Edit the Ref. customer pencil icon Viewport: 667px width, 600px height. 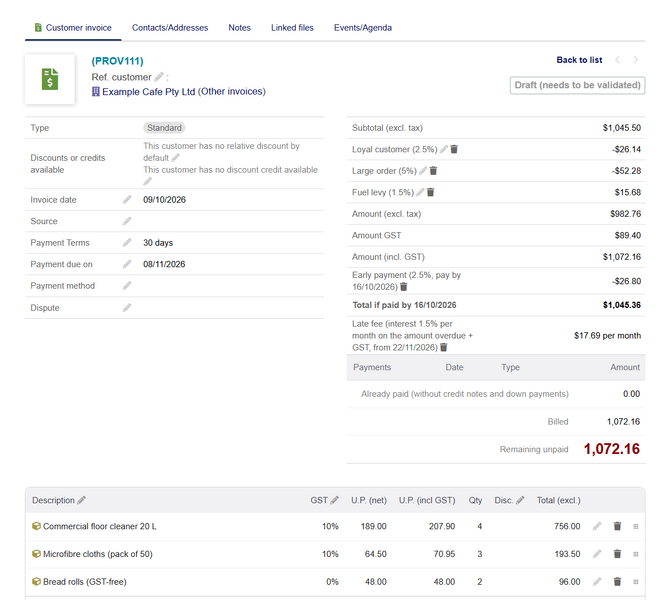pos(159,77)
